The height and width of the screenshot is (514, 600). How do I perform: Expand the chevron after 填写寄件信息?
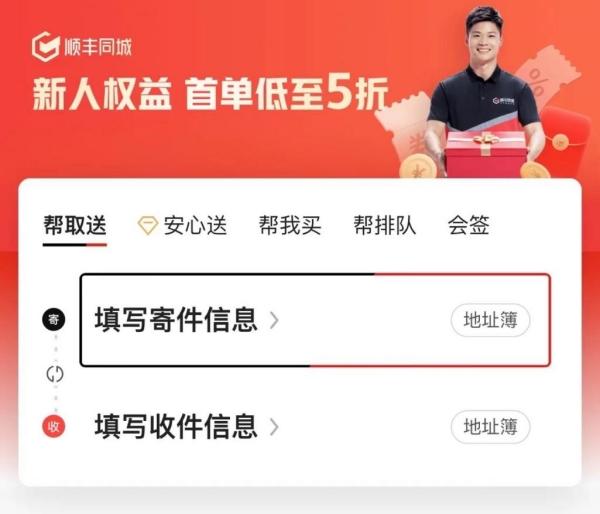(x=274, y=320)
